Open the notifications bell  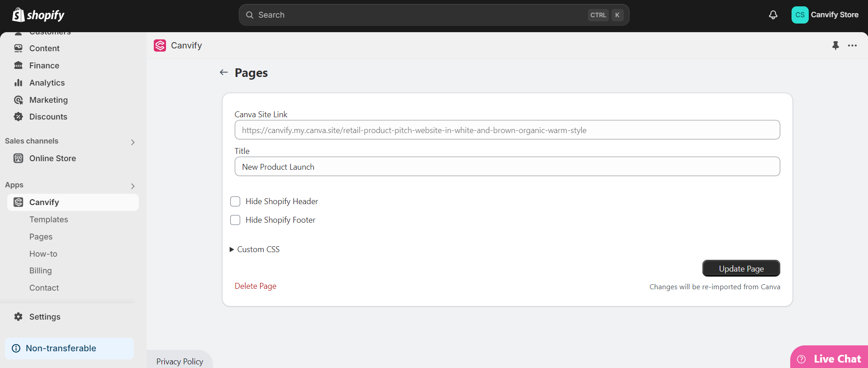pyautogui.click(x=773, y=15)
